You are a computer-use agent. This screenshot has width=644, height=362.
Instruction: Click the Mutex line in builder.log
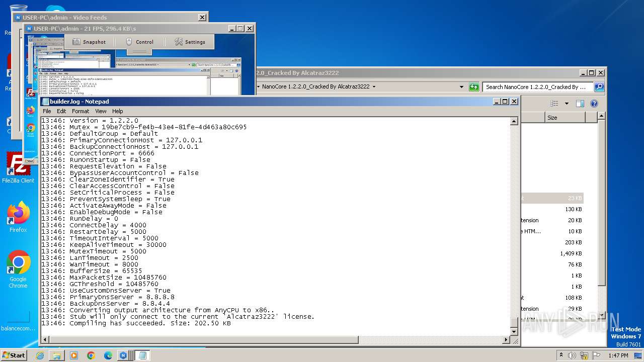144,127
